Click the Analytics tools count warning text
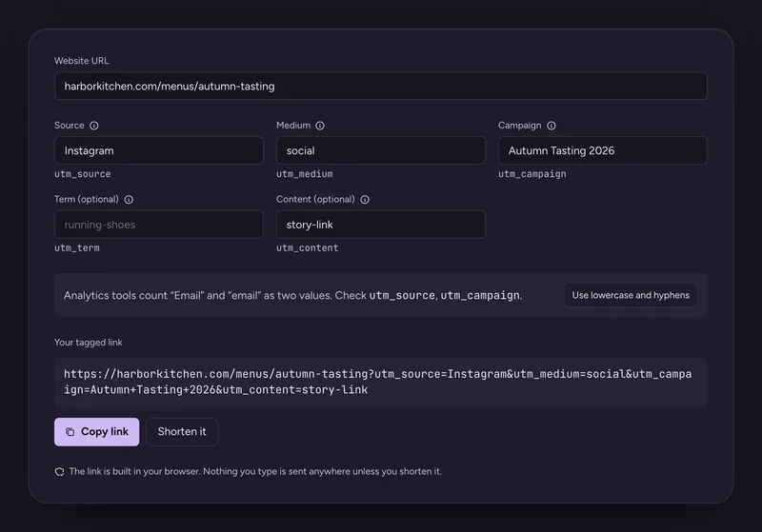Viewport: 762px width, 532px height. click(293, 295)
